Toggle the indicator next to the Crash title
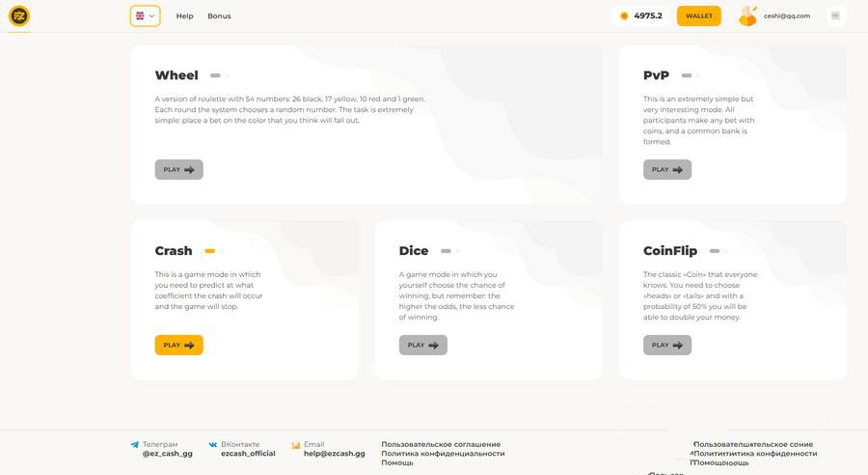The height and width of the screenshot is (475, 868). coord(212,251)
